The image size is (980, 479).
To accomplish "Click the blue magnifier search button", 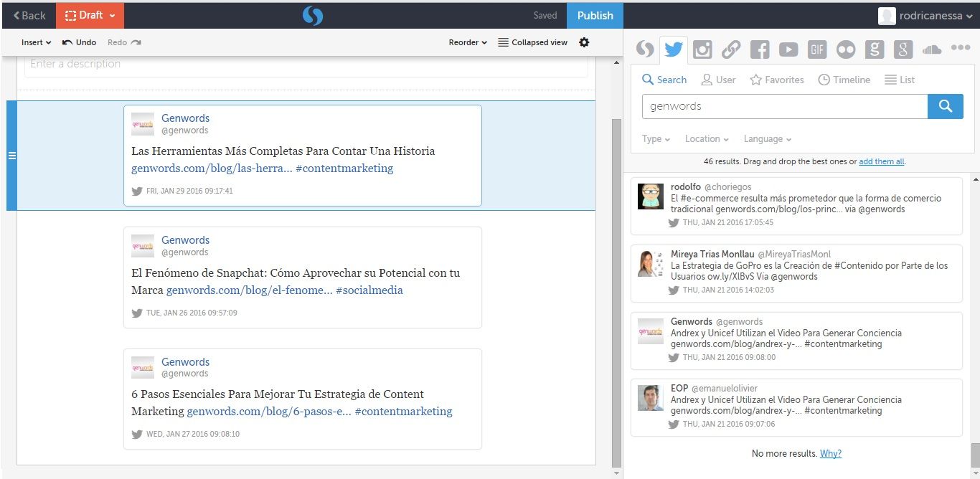I will tap(946, 106).
